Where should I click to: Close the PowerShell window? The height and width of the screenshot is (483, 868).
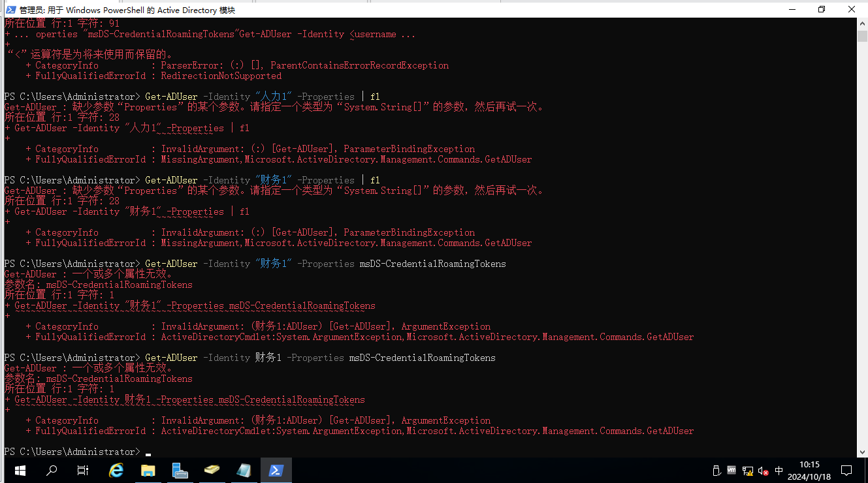click(x=852, y=9)
